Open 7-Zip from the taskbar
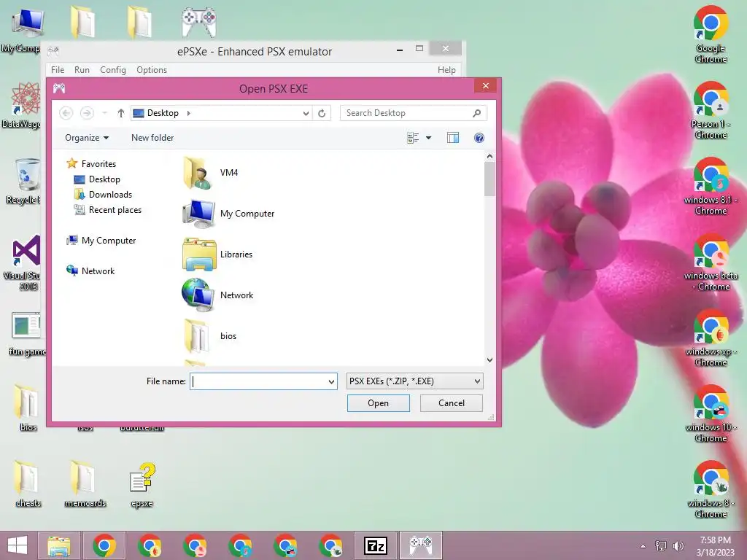 376,545
